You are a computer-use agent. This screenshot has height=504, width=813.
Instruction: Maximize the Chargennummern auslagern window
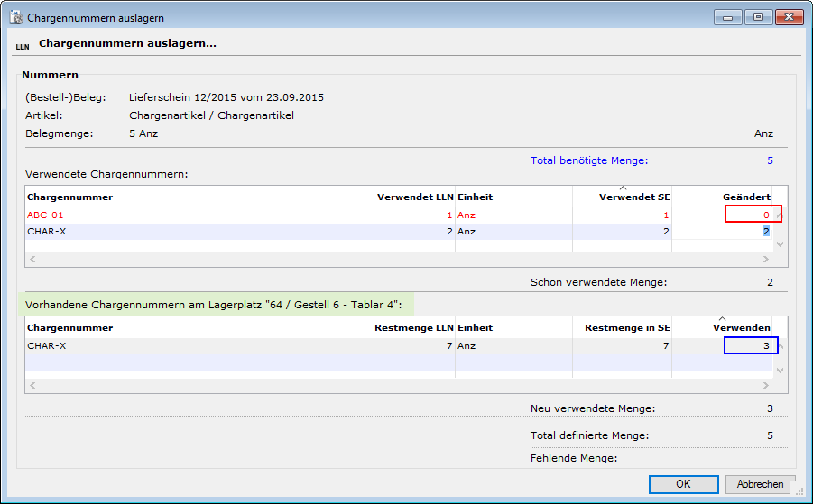click(757, 17)
